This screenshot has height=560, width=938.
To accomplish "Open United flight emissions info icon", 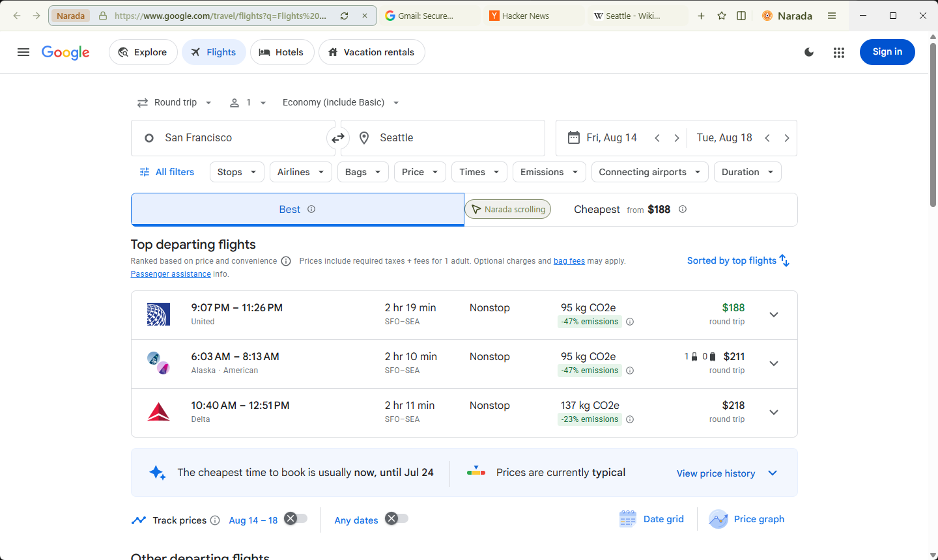I will coord(630,322).
